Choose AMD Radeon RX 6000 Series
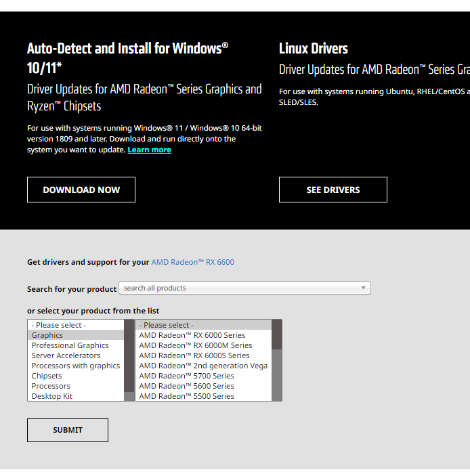Image resolution: width=470 pixels, height=476 pixels. pyautogui.click(x=203, y=335)
